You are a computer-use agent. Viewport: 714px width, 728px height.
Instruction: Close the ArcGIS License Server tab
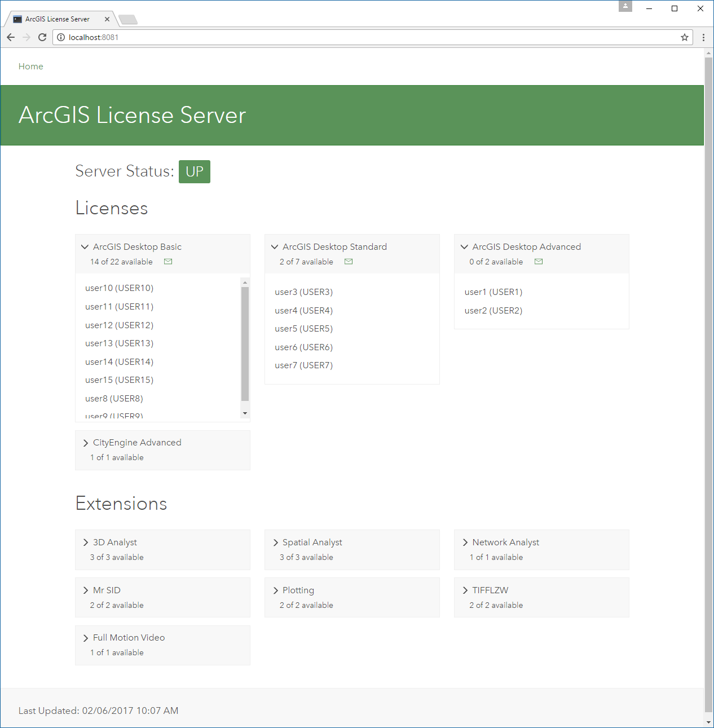click(107, 19)
